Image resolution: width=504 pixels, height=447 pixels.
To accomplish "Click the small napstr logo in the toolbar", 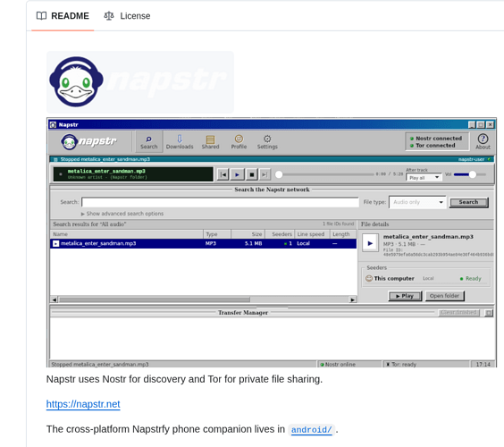I will tap(88, 141).
